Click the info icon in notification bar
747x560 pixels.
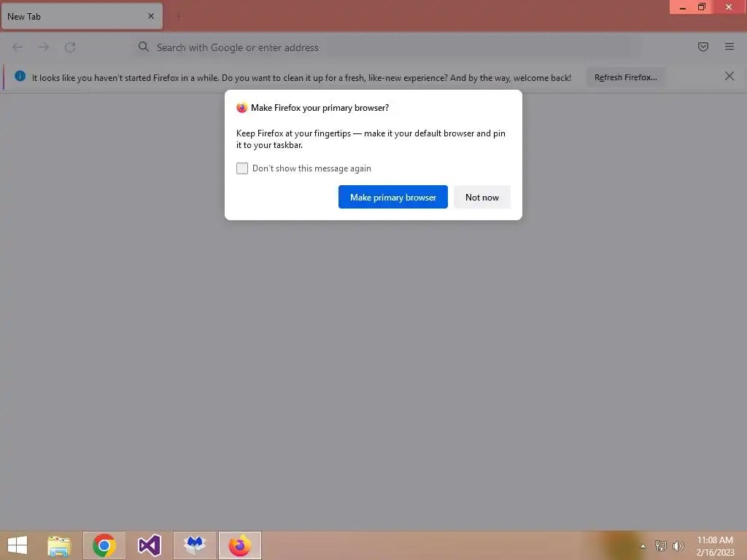20,76
